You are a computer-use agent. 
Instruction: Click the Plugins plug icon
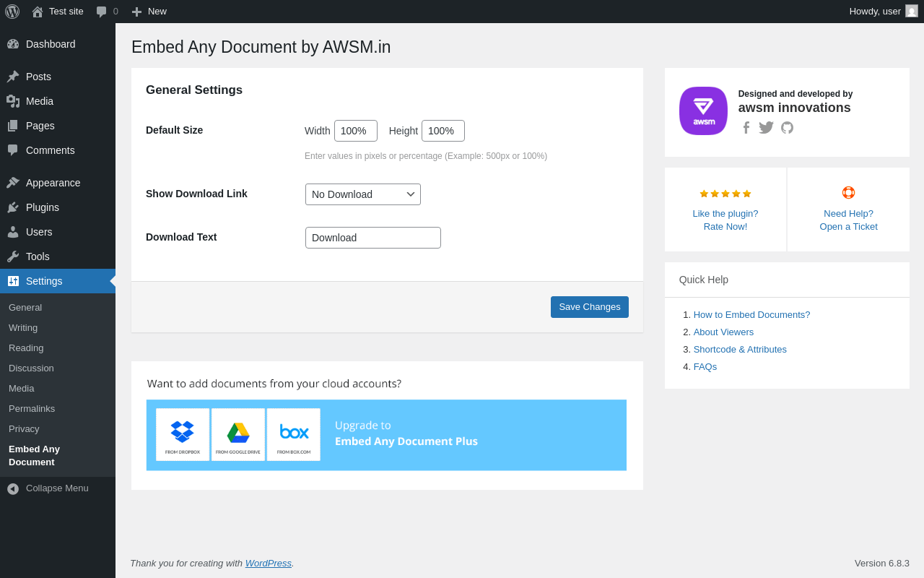coord(13,207)
